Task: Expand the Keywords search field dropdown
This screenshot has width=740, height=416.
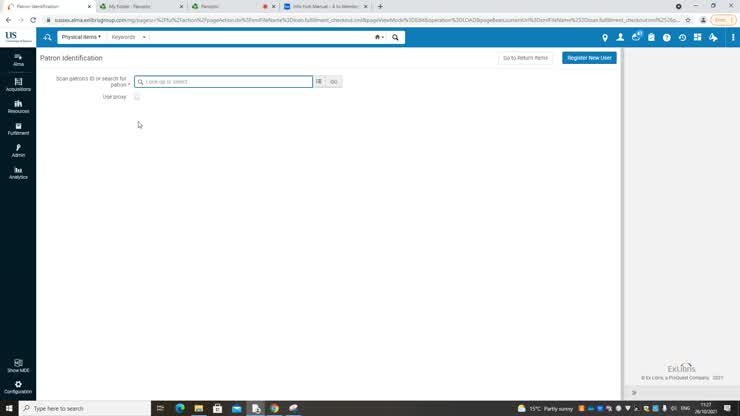Action: [x=128, y=37]
